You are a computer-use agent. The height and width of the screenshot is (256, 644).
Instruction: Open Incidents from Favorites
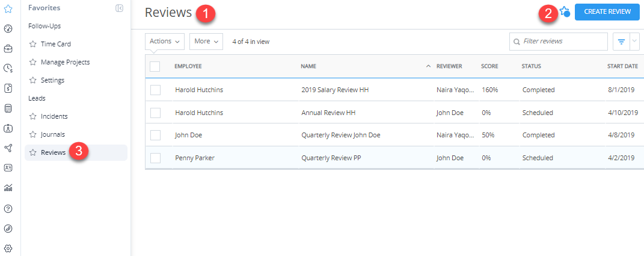54,116
